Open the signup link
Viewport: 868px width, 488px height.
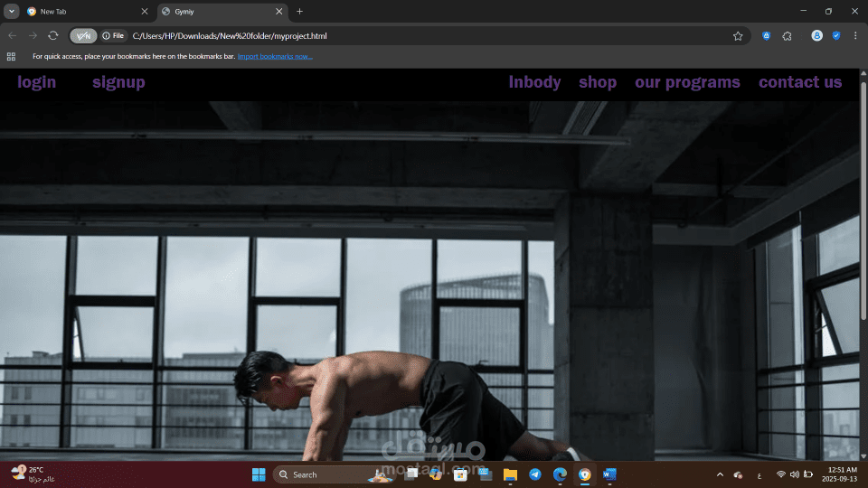118,82
